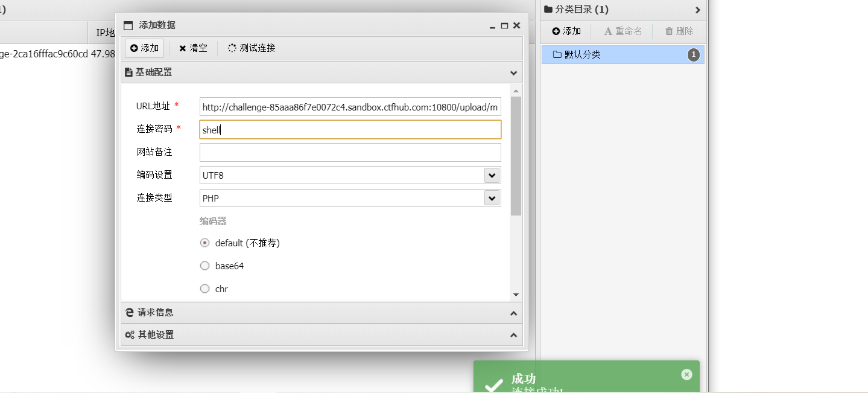The image size is (868, 393).
Task: Dismiss the 成功 notification with its close icon
Action: pos(686,374)
